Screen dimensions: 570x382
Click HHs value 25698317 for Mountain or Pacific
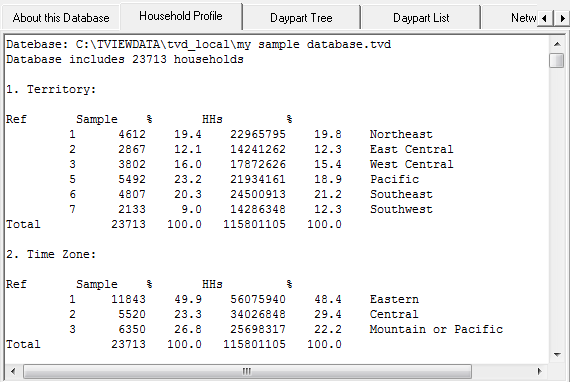pos(258,329)
